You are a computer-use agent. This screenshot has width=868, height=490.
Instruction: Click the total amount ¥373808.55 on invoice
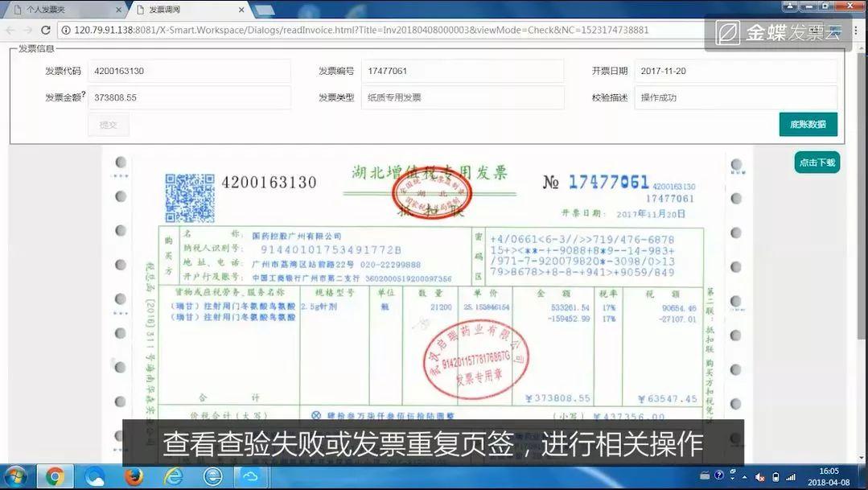557,398
